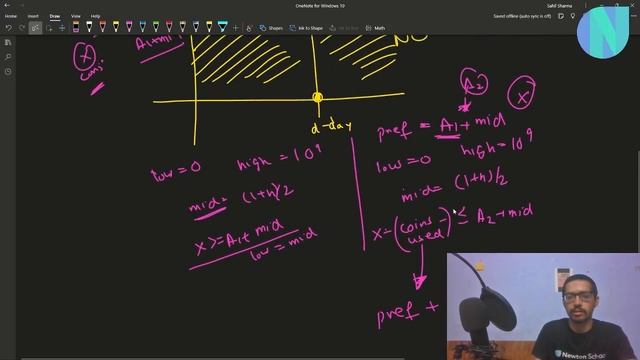
Task: Click the Sahil Sharma account name
Action: coord(559,6)
